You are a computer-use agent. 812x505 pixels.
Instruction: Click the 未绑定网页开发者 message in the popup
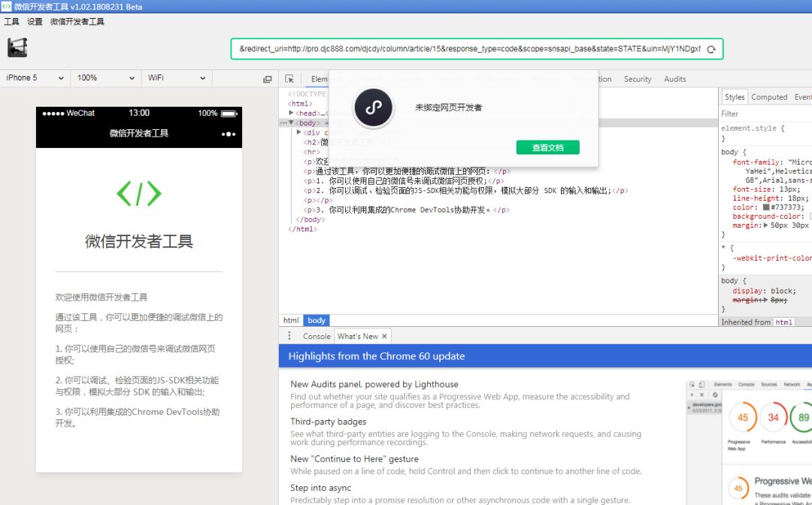pyautogui.click(x=448, y=107)
